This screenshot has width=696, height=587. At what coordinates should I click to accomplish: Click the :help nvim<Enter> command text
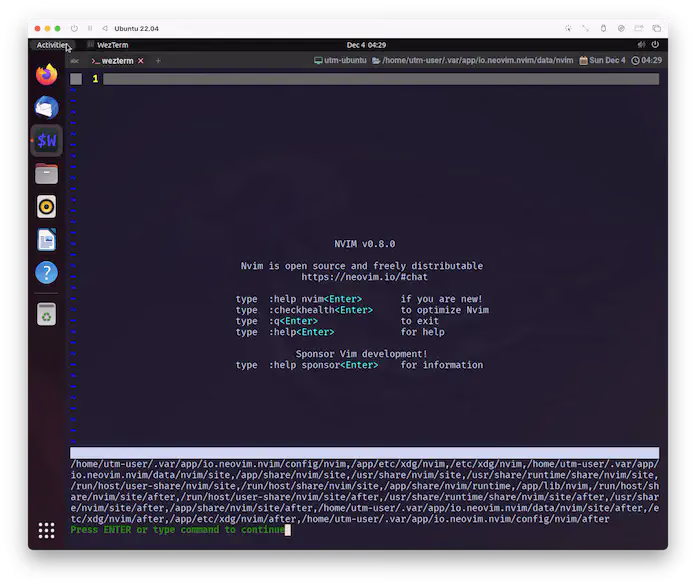(315, 299)
